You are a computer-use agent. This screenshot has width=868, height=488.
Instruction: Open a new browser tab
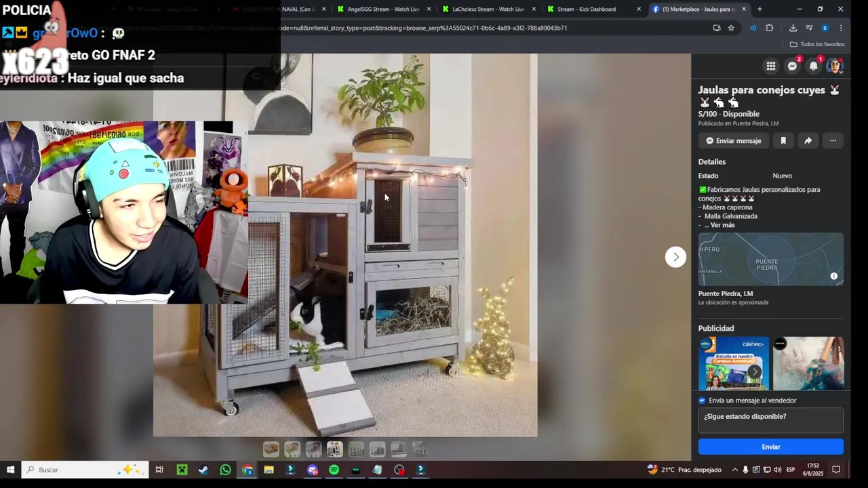click(x=759, y=9)
